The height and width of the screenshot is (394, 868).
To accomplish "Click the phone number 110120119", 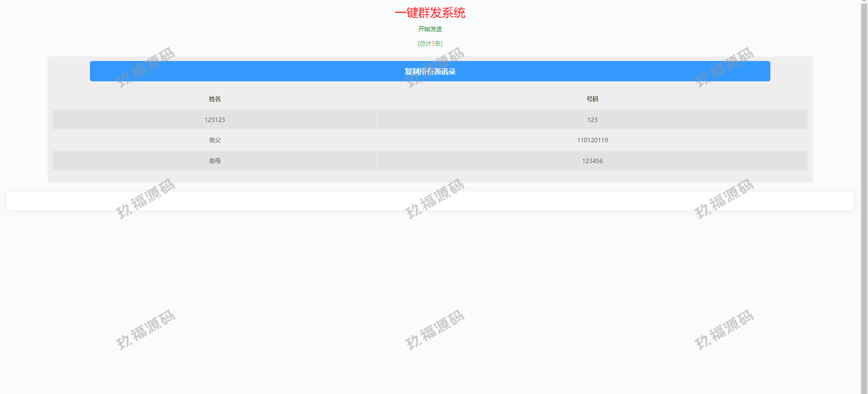I will tap(592, 140).
